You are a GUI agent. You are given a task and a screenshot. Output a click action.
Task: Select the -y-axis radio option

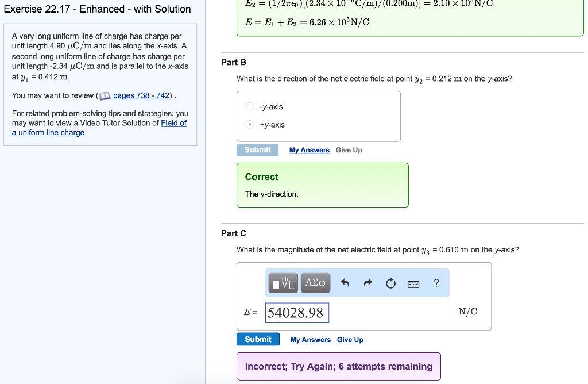pyautogui.click(x=250, y=106)
